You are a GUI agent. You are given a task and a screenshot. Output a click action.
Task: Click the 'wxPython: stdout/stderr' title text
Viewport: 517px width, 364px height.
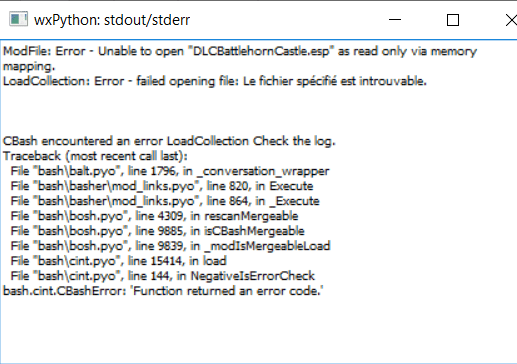[x=112, y=20]
